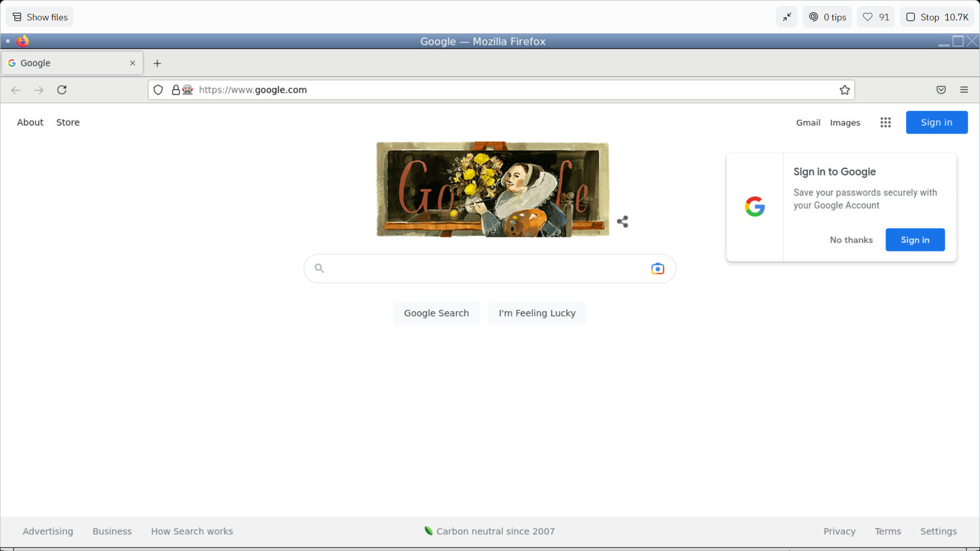
Task: Bookmark this page with the star icon
Action: [845, 90]
